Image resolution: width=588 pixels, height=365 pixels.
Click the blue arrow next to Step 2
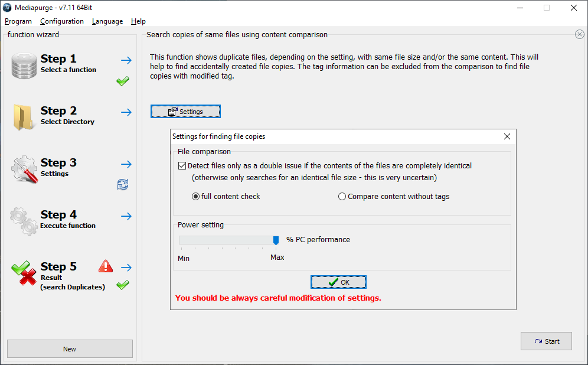[x=126, y=112]
